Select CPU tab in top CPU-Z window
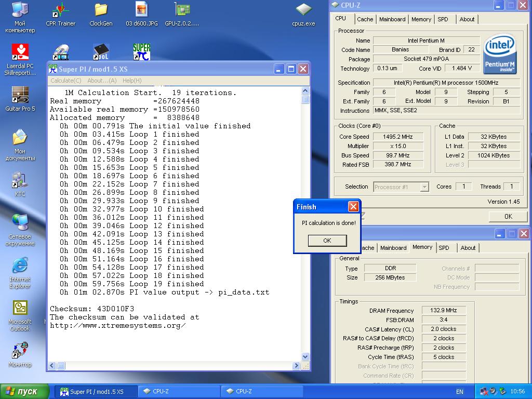This screenshot has width=532, height=399. (341, 19)
